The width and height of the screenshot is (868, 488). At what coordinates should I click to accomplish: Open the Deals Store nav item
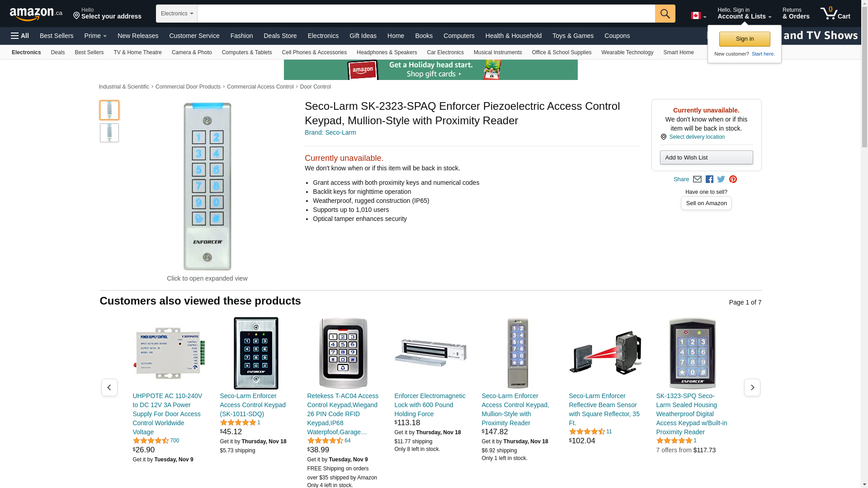[x=280, y=36]
